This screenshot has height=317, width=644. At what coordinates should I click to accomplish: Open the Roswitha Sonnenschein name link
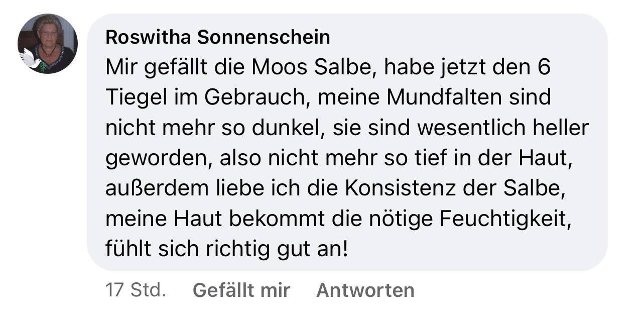[x=218, y=37]
